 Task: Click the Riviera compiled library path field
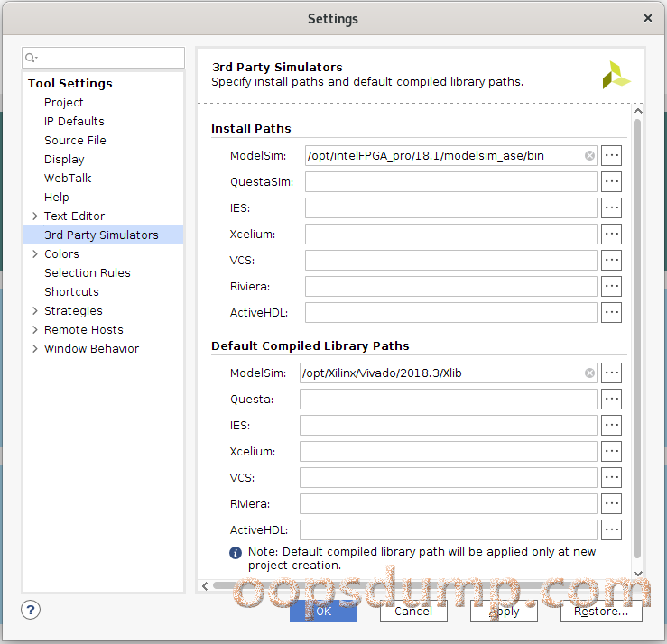pos(449,503)
